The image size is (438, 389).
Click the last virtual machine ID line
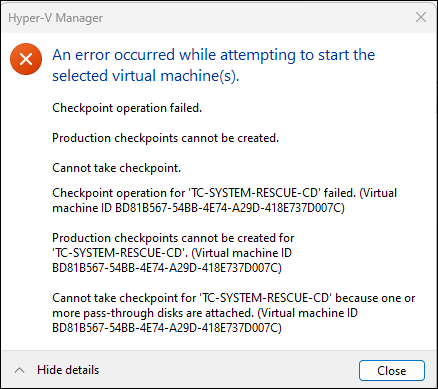(x=167, y=328)
